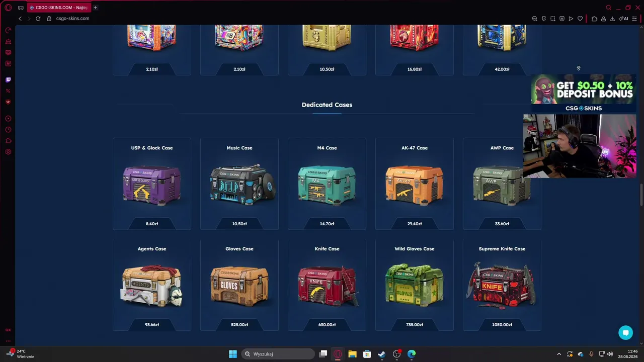The width and height of the screenshot is (644, 362).
Task: Click the 525.00zł price label
Action: [239, 325]
